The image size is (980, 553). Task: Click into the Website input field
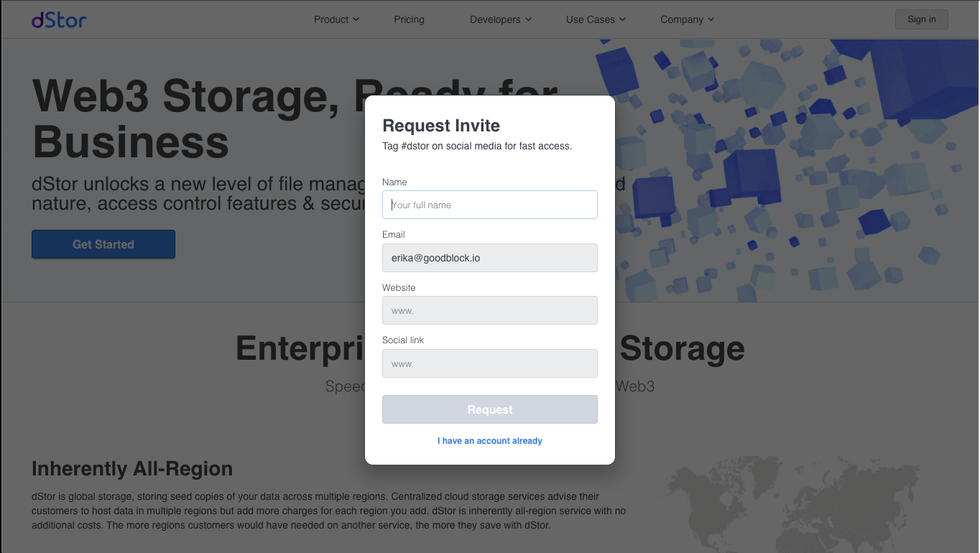490,310
